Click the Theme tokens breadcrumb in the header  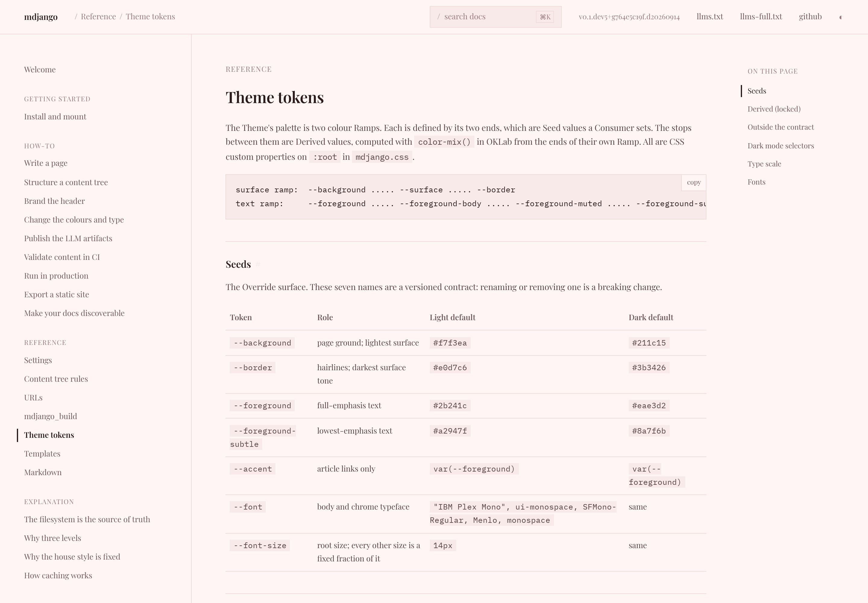tap(150, 17)
